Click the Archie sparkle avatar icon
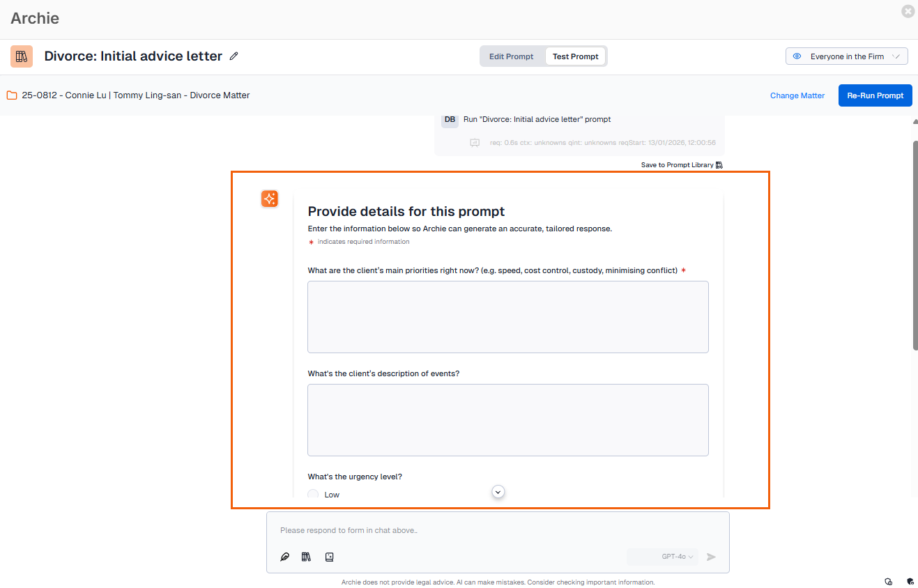This screenshot has width=918, height=588. pyautogui.click(x=270, y=199)
